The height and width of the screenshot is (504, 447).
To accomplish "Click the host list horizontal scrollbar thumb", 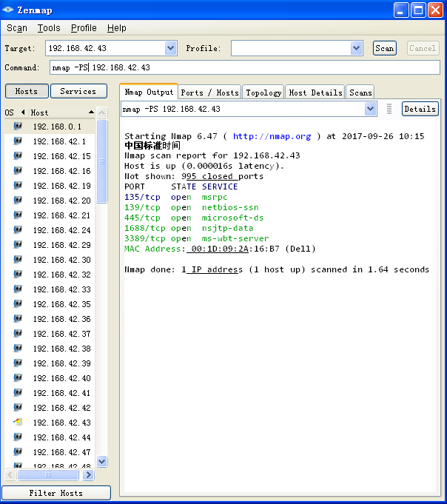I will click(48, 474).
